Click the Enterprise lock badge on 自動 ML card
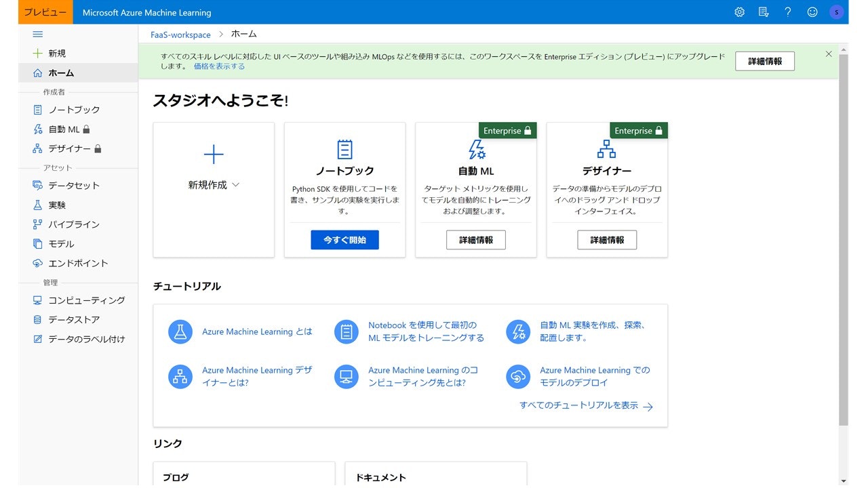This screenshot has width=868, height=488. [508, 130]
